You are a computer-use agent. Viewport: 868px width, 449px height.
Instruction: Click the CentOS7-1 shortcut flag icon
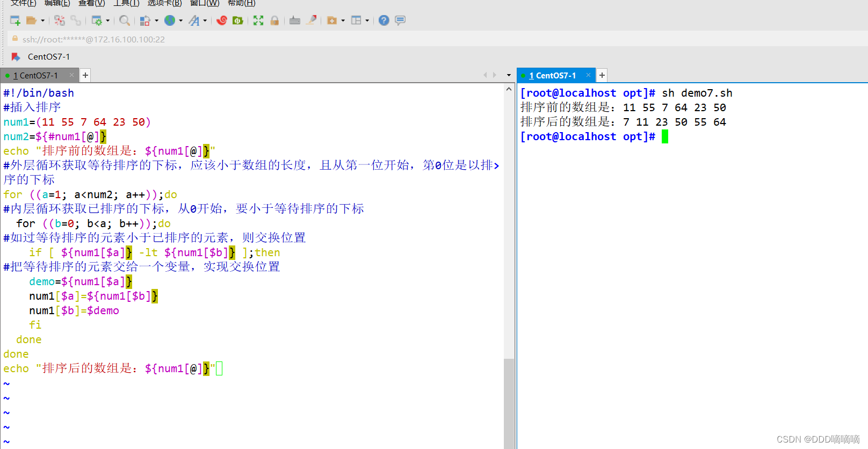[16, 57]
